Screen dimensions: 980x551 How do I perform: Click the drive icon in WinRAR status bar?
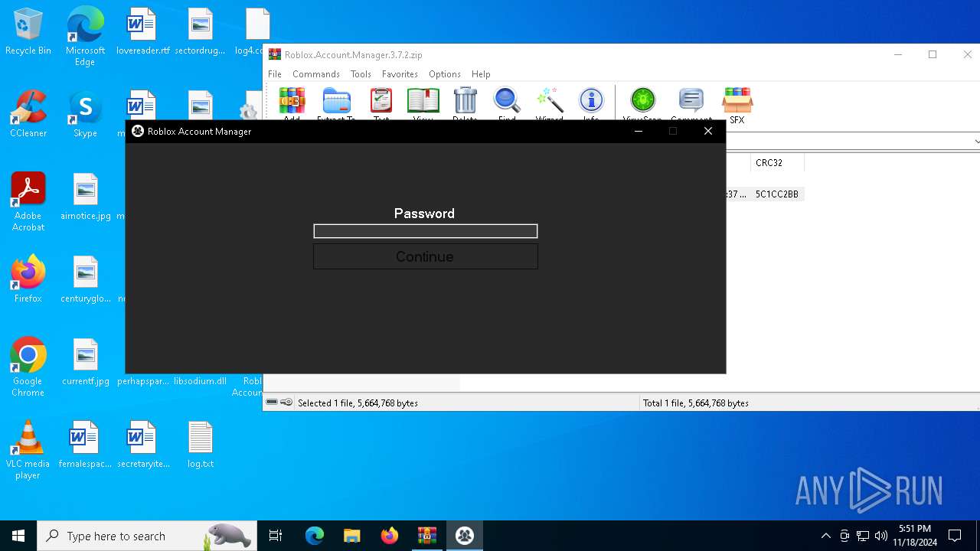point(272,403)
